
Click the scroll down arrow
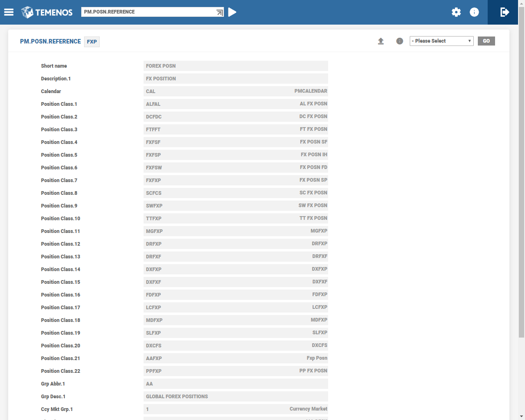(x=521, y=416)
